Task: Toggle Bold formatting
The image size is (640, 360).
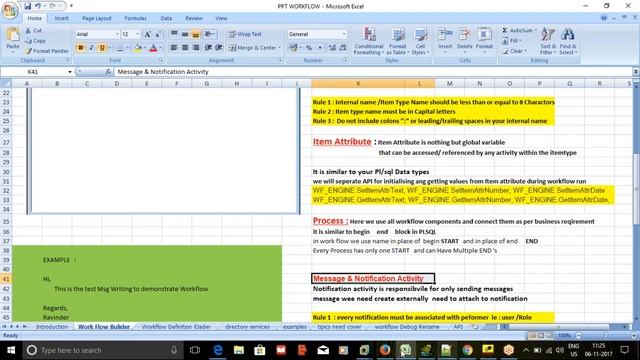Action: click(80, 48)
